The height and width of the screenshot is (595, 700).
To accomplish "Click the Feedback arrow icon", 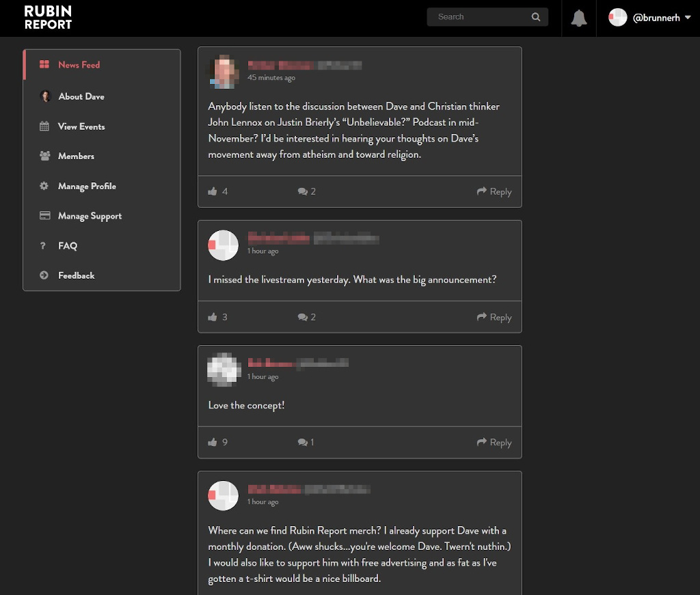I will coord(44,275).
